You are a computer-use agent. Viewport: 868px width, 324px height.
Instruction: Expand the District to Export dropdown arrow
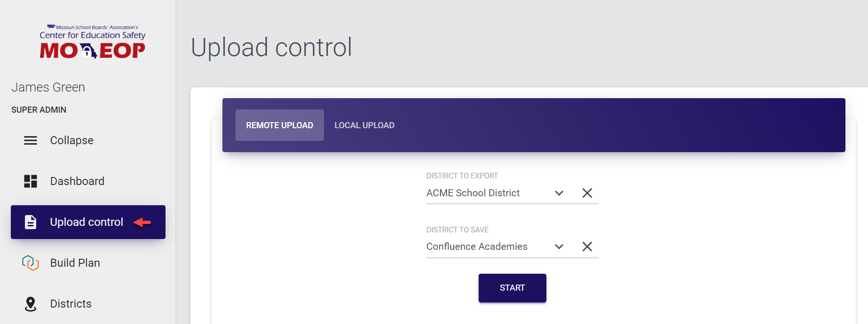(x=559, y=193)
